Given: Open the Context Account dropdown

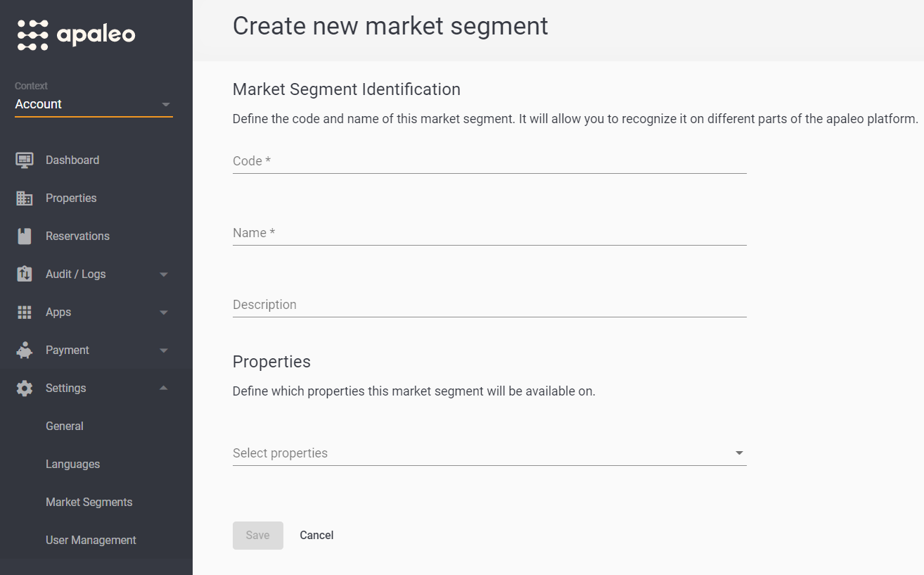Looking at the screenshot, I should 94,104.
